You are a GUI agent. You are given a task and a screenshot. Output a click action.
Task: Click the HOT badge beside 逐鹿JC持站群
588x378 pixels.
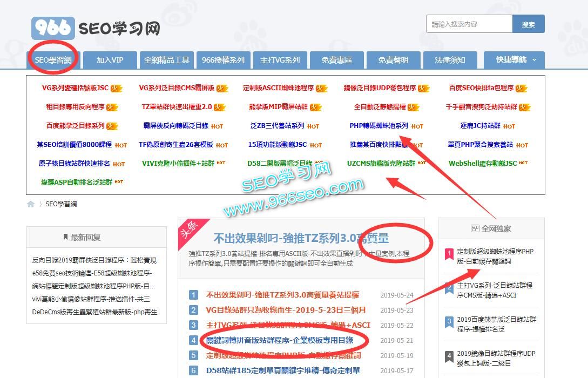pyautogui.click(x=509, y=126)
